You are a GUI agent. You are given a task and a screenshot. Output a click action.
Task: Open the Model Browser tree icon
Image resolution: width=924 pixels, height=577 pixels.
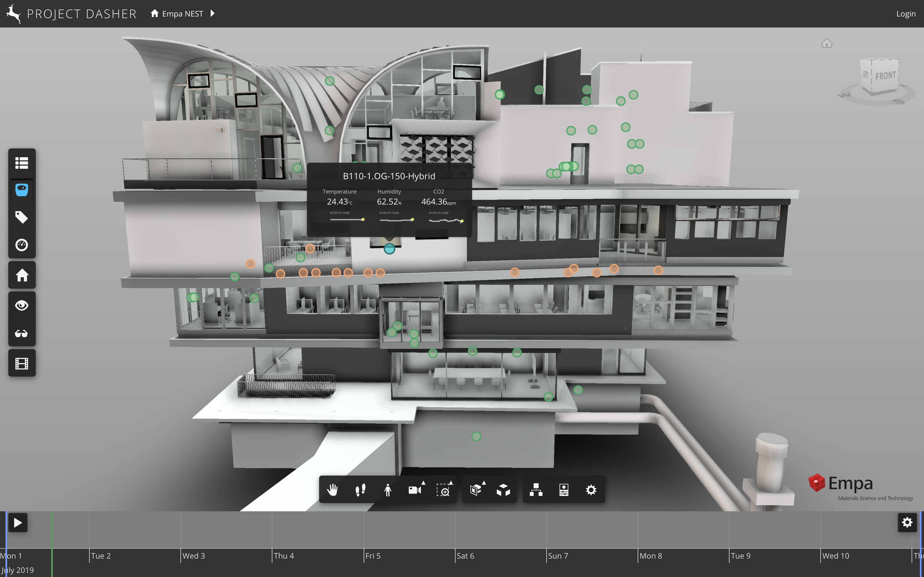[x=536, y=490]
